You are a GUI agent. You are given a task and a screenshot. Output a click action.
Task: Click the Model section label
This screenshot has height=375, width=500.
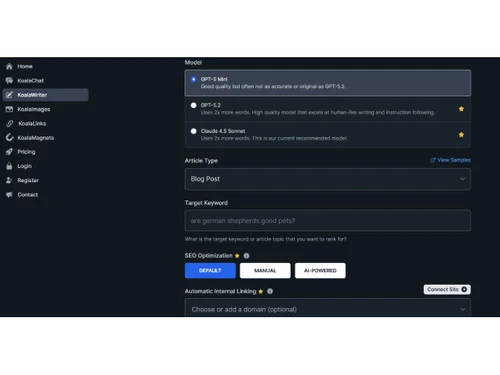coord(193,62)
